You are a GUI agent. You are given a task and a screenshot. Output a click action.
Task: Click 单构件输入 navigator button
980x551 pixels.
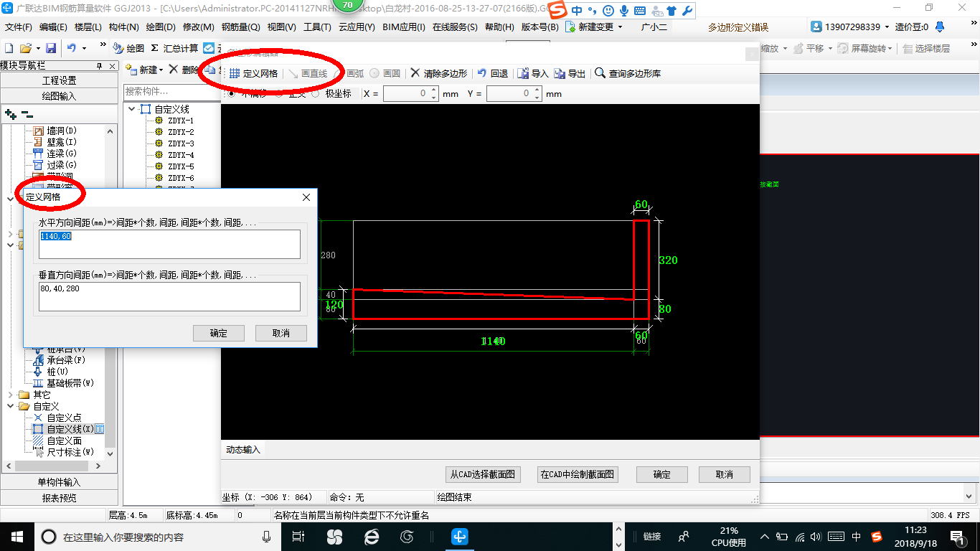click(x=59, y=482)
